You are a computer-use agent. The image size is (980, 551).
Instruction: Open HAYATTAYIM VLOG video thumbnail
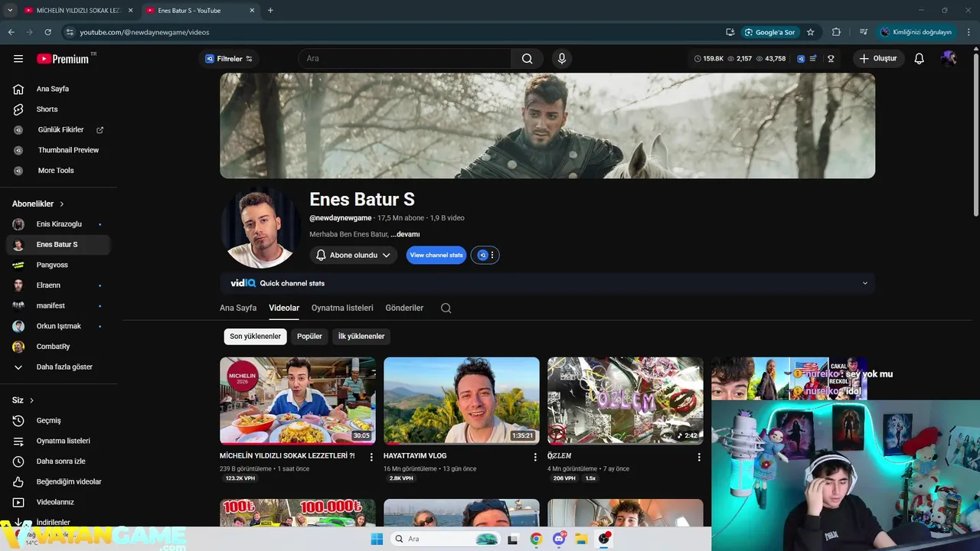coord(462,401)
